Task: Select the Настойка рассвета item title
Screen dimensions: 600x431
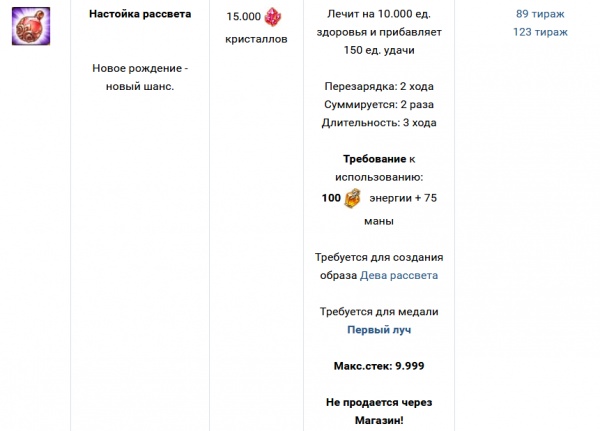Action: [x=139, y=15]
